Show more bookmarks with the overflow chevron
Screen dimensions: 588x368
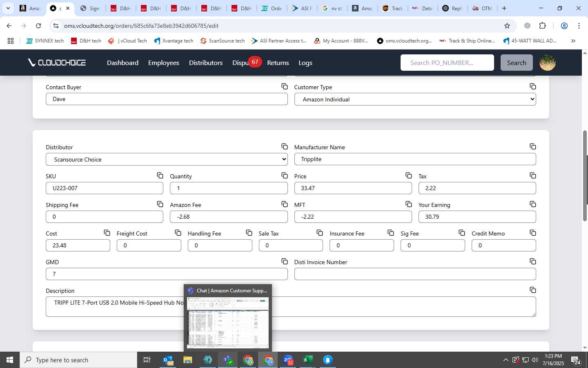(573, 41)
